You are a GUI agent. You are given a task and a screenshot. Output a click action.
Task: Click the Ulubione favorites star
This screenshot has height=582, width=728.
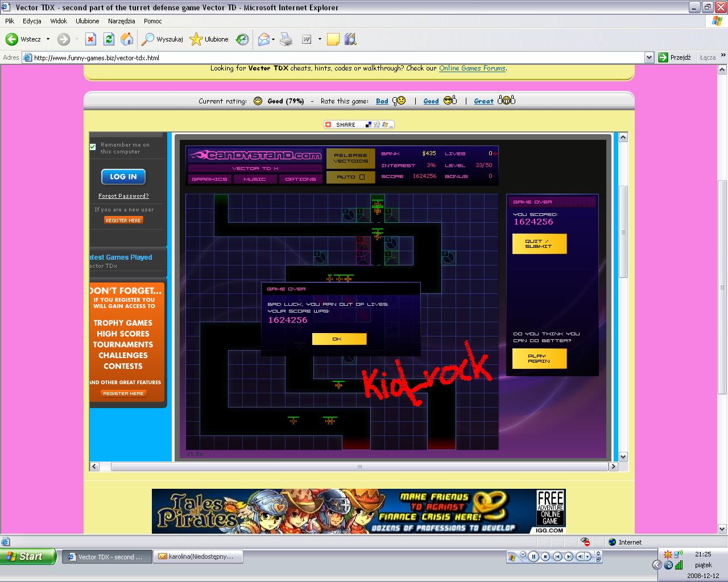coord(196,39)
